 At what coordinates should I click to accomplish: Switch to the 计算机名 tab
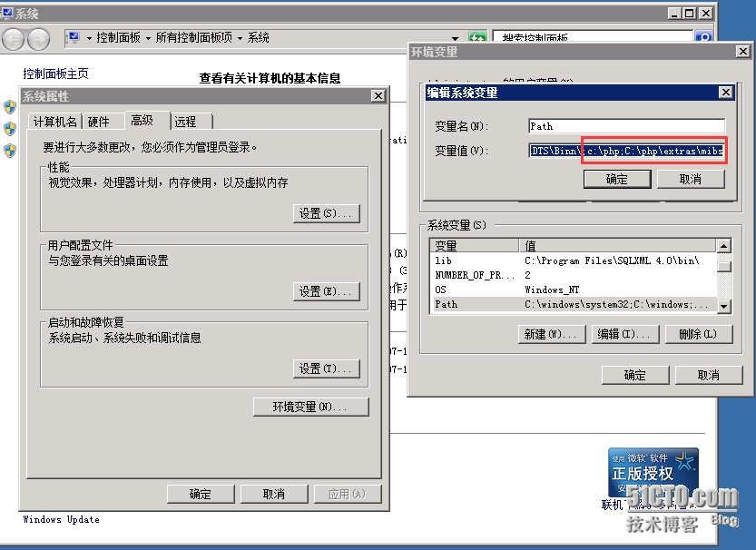coord(55,122)
